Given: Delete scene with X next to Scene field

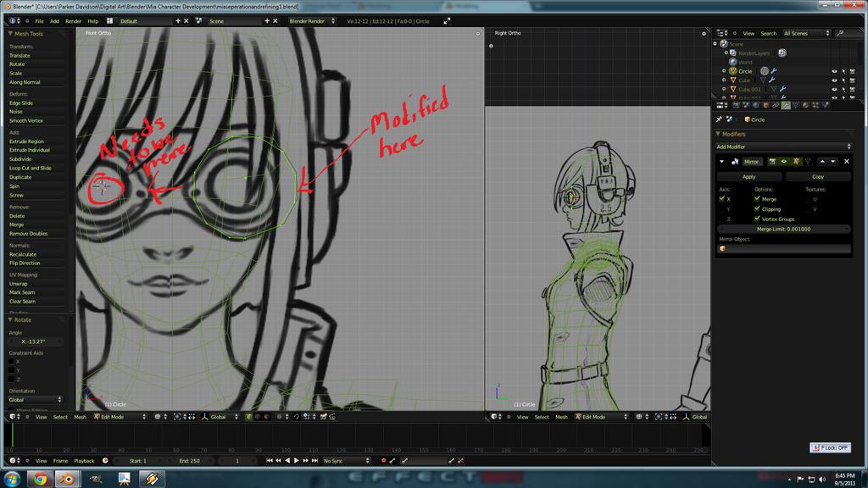Looking at the screenshot, I should click(275, 21).
